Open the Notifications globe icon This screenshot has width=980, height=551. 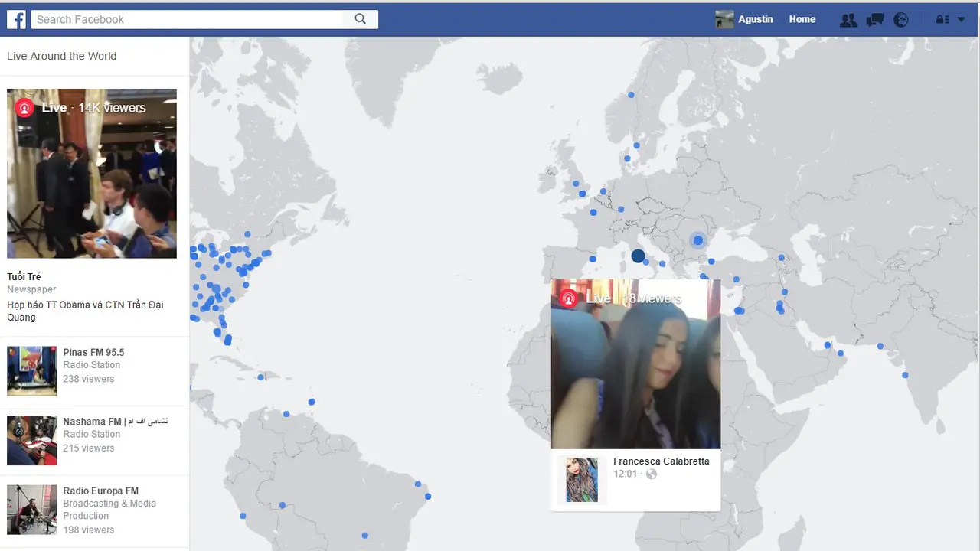tap(901, 20)
